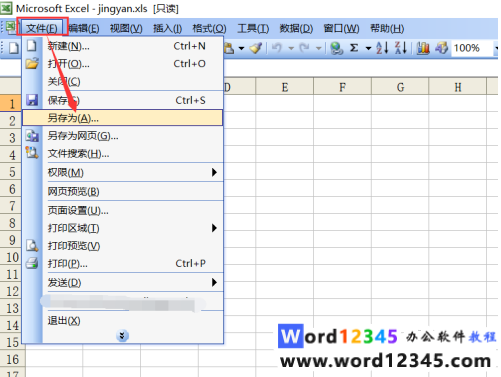Expand full menu with double-chevron button
The height and width of the screenshot is (377, 501).
(x=122, y=336)
